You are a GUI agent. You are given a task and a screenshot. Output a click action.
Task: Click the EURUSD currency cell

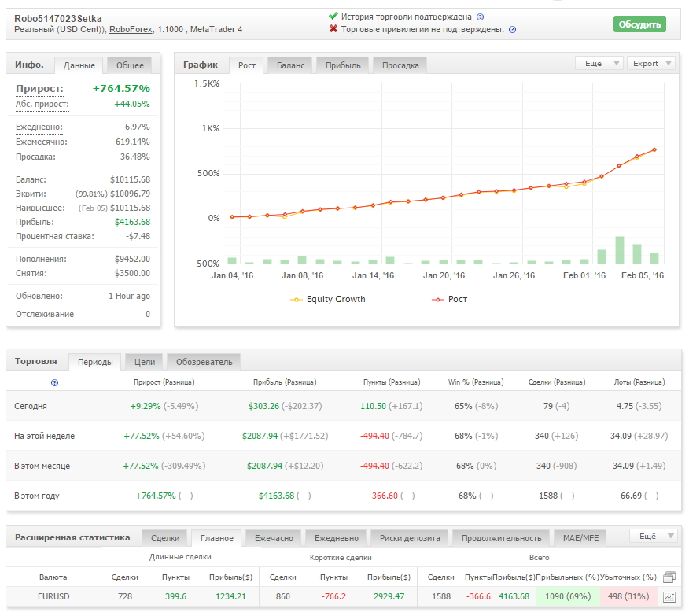pyautogui.click(x=53, y=596)
